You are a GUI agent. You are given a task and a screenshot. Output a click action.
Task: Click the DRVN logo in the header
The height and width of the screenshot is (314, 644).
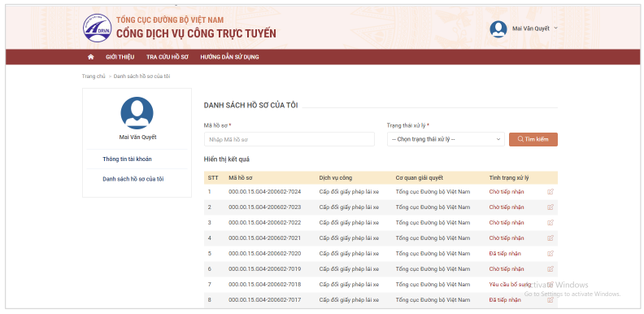coord(97,28)
